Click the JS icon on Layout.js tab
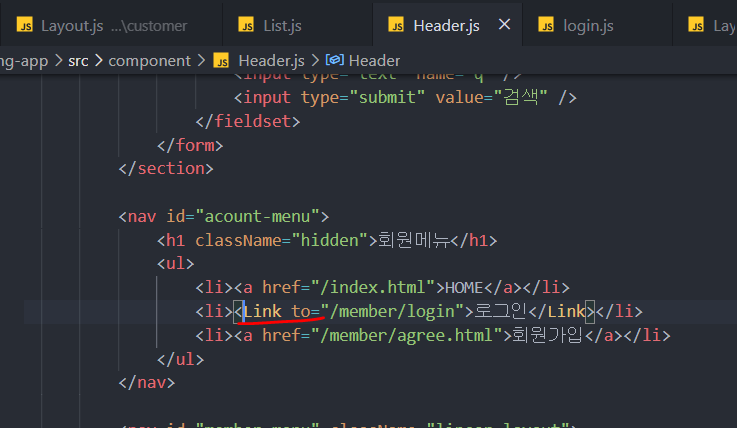Viewport: 737px width, 428px height. pos(24,25)
